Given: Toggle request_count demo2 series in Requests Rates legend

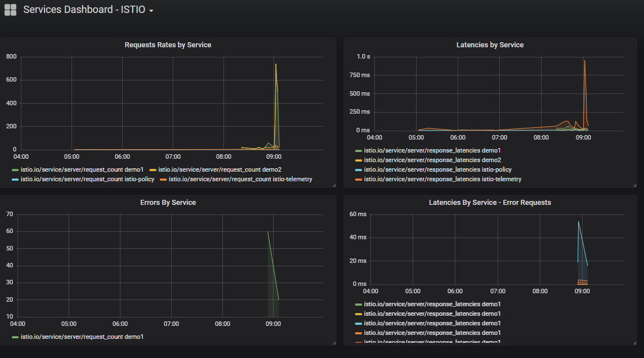Looking at the screenshot, I should (x=220, y=169).
